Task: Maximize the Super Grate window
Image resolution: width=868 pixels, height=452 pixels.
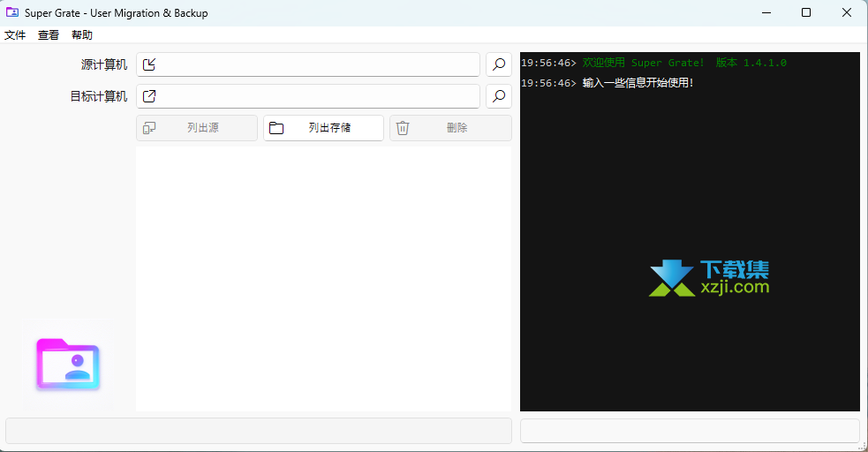Action: click(806, 12)
